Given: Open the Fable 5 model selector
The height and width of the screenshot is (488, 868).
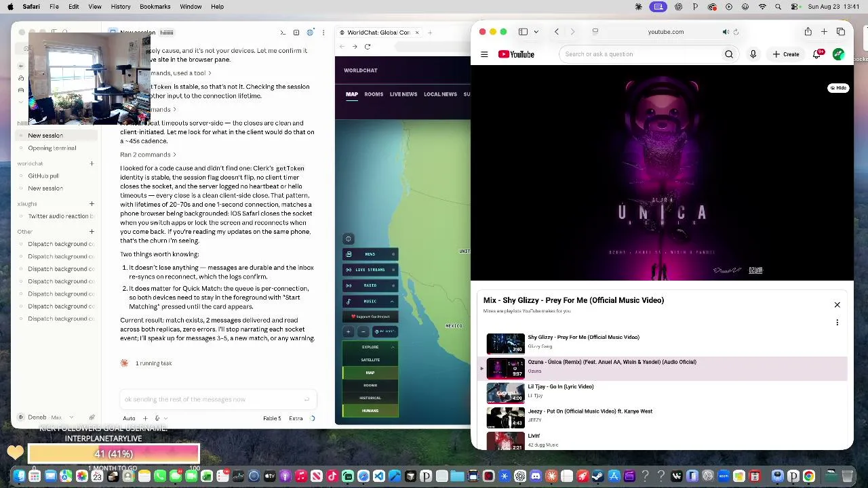Looking at the screenshot, I should tap(272, 418).
